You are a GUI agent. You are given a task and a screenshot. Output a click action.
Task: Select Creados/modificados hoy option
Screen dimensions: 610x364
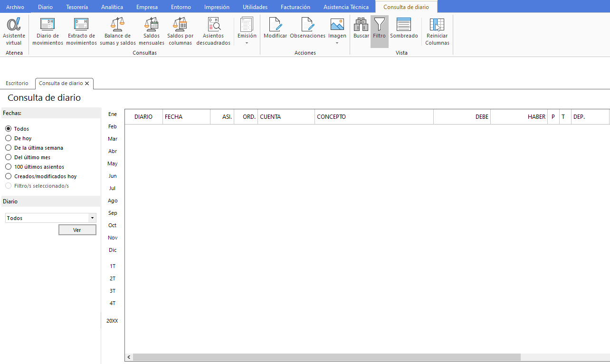click(8, 176)
